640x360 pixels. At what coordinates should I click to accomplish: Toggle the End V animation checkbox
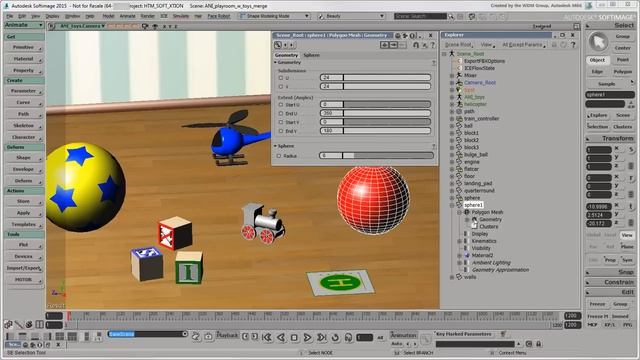pos(280,131)
